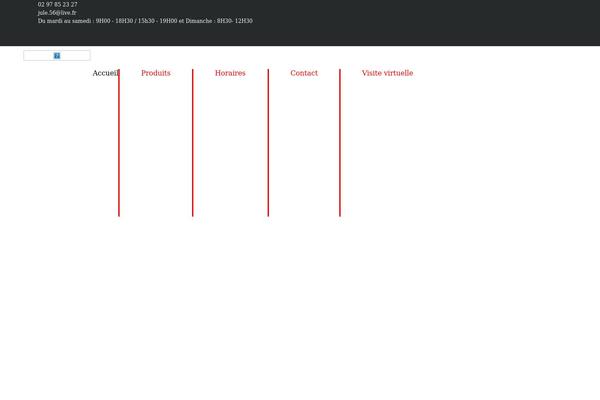Go to the Produits page
The width and height of the screenshot is (600, 400).
tap(156, 73)
